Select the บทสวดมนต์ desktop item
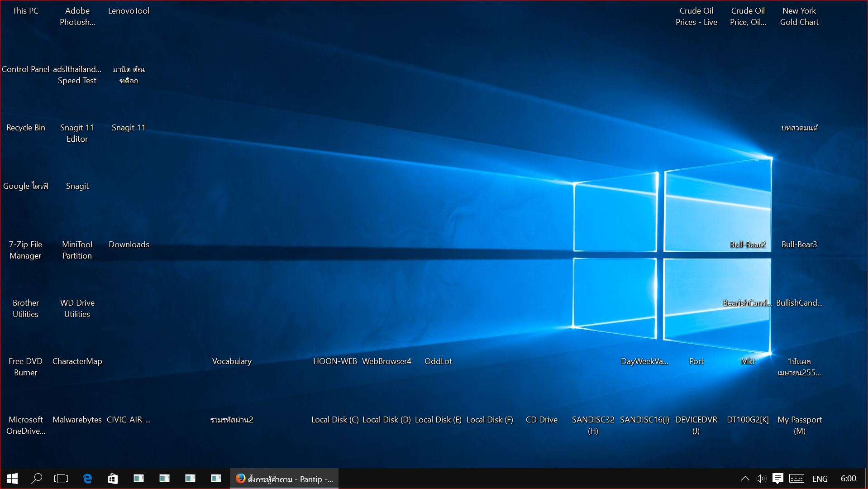 799,128
